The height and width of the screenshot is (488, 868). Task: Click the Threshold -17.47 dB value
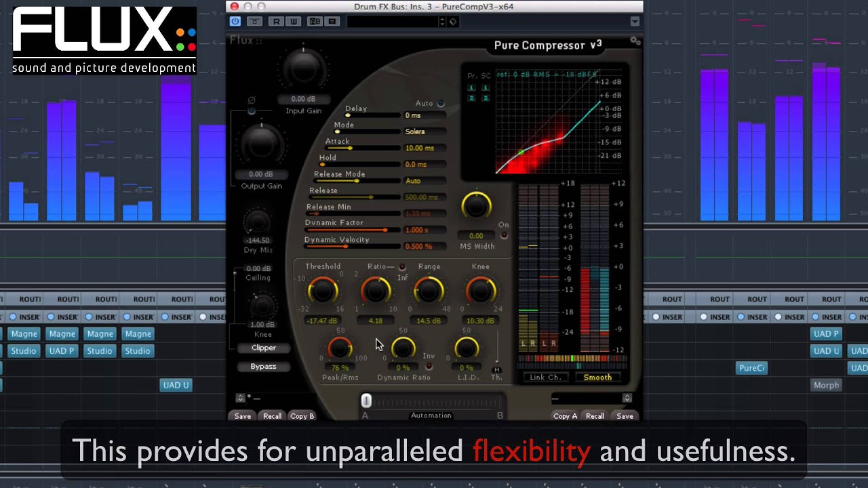pos(322,321)
